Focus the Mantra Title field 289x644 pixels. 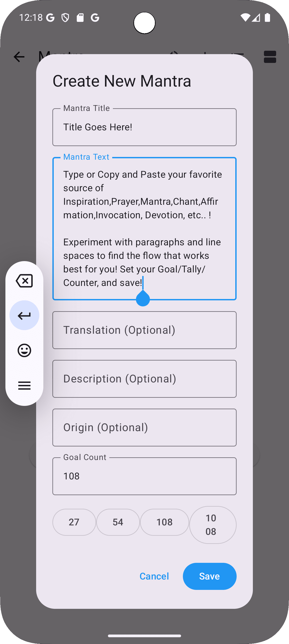(144, 127)
